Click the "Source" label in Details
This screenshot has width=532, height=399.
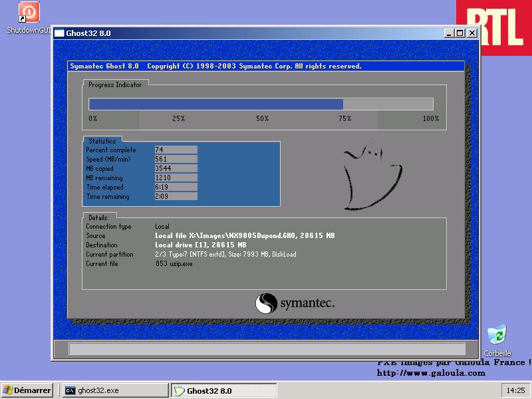point(96,235)
